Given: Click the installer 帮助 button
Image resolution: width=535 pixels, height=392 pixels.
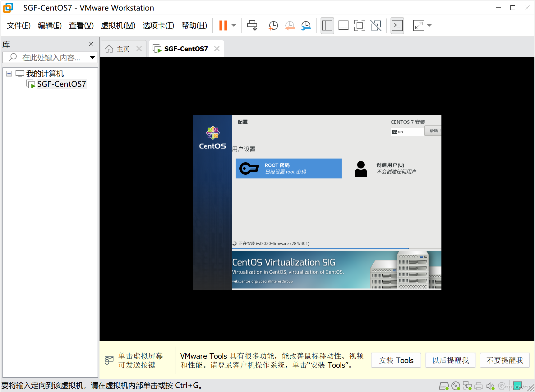Looking at the screenshot, I should tap(433, 131).
